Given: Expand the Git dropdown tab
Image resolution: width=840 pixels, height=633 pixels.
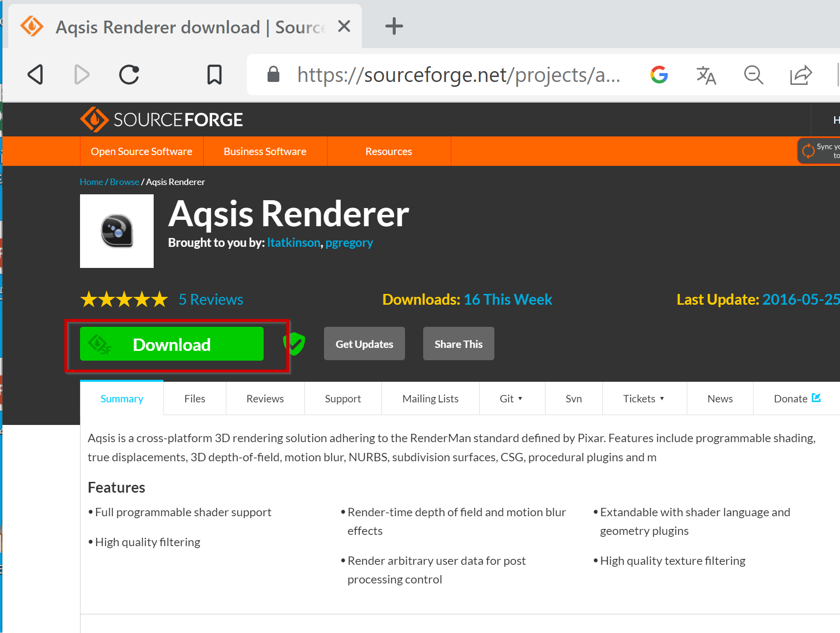Looking at the screenshot, I should 512,398.
